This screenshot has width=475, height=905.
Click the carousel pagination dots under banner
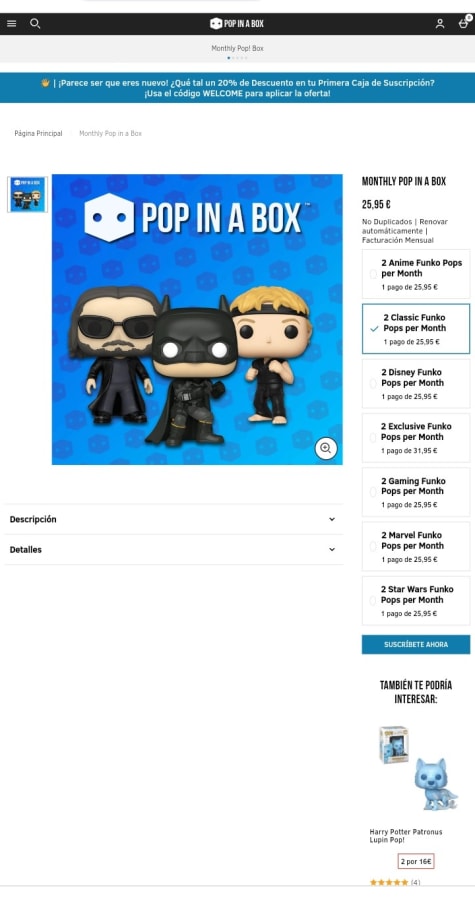237,58
